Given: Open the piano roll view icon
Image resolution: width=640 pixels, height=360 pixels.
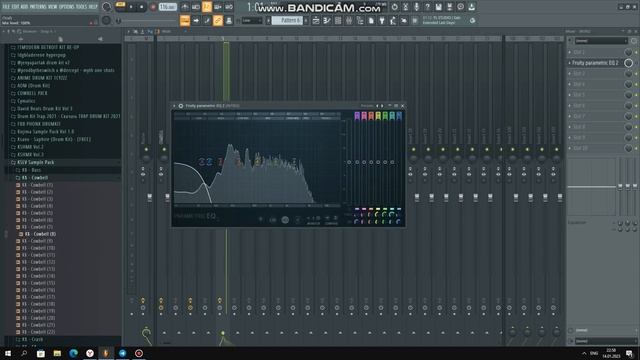Looking at the screenshot, I should click(327, 20).
